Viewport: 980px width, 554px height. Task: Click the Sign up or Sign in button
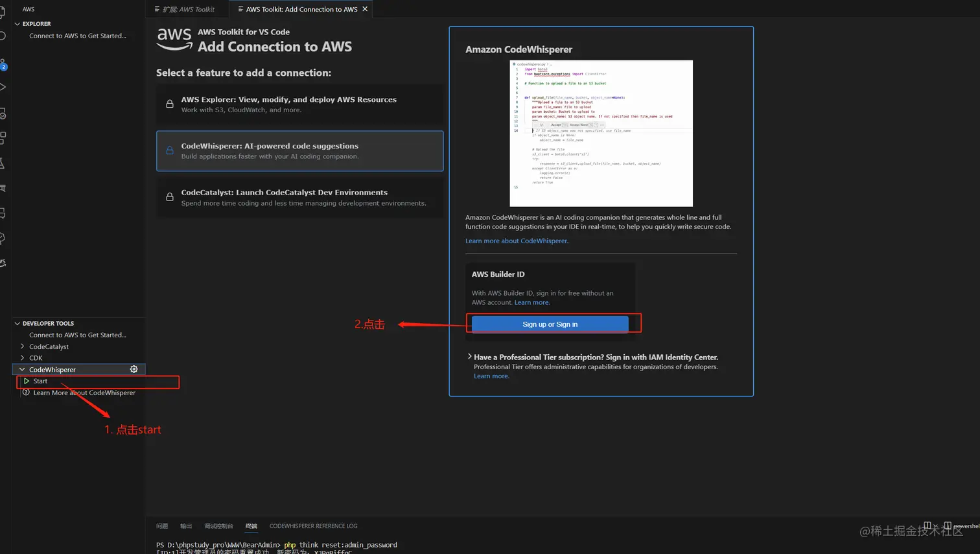550,324
